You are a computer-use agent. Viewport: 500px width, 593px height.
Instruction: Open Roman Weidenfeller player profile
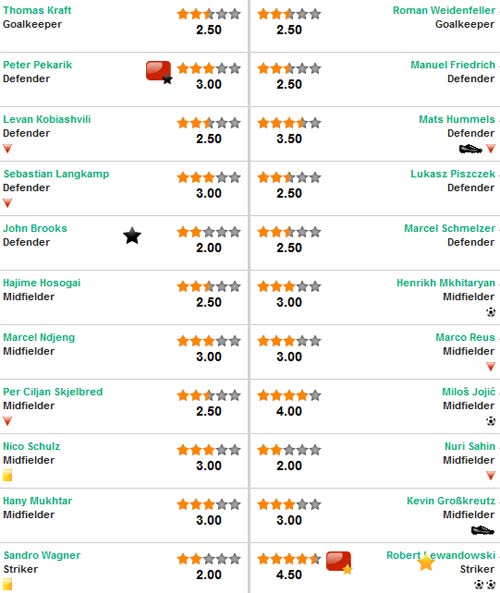pos(444,10)
